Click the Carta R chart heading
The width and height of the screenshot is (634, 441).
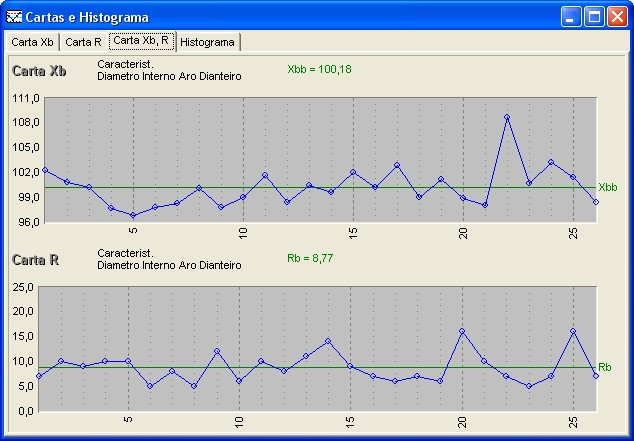click(x=36, y=260)
